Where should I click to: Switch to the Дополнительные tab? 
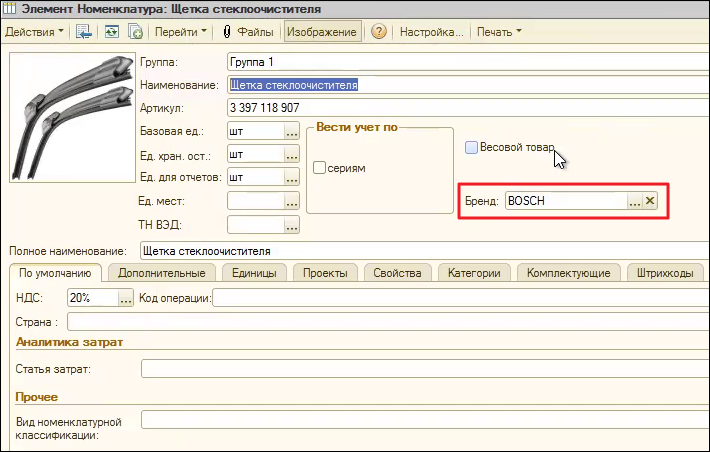click(x=162, y=273)
